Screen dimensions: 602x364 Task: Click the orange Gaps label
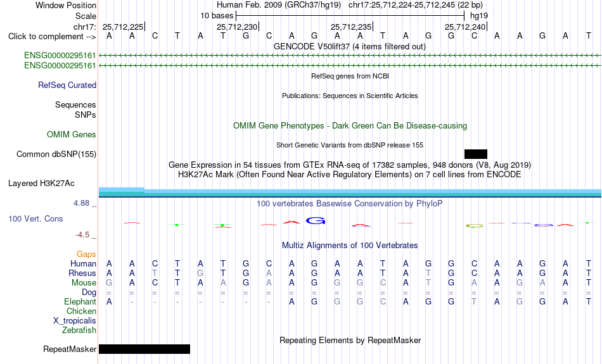pos(86,254)
